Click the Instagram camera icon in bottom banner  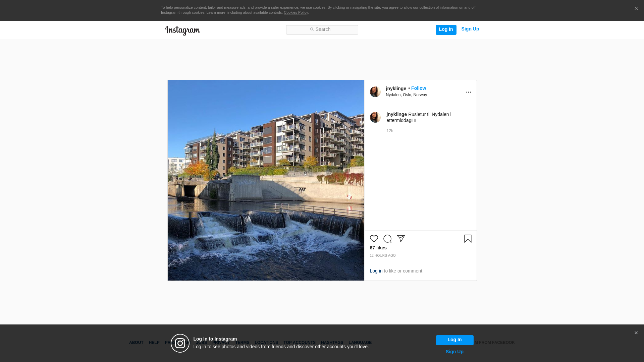click(x=180, y=343)
